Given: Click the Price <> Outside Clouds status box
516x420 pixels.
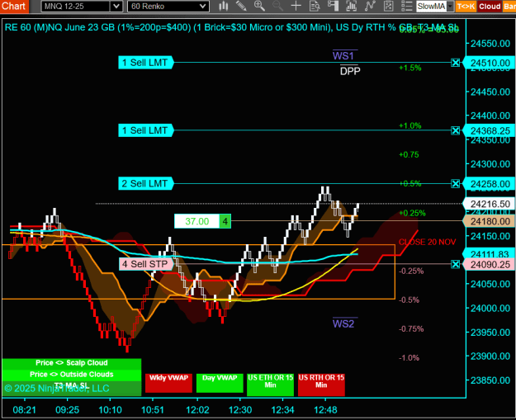Looking at the screenshot, I should [x=72, y=375].
